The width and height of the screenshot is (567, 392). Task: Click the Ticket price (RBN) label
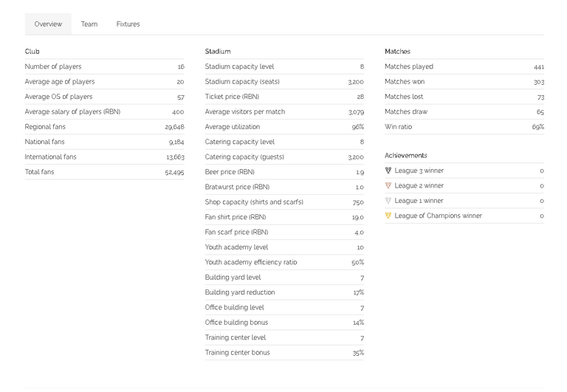coord(232,97)
